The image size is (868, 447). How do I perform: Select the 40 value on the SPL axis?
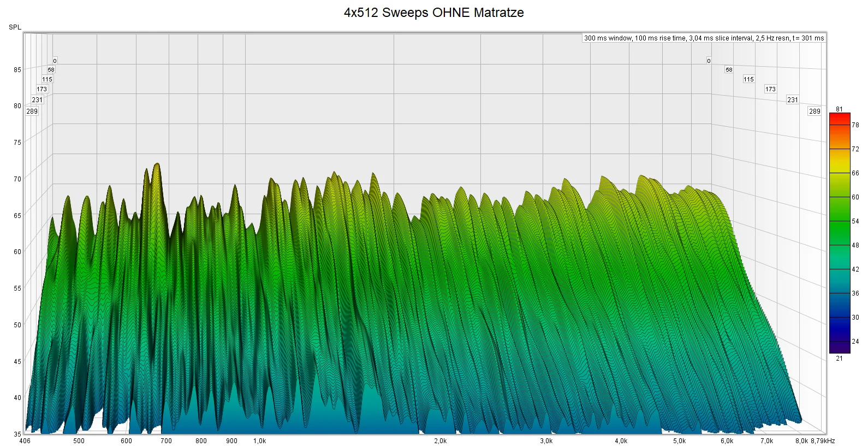click(x=17, y=398)
